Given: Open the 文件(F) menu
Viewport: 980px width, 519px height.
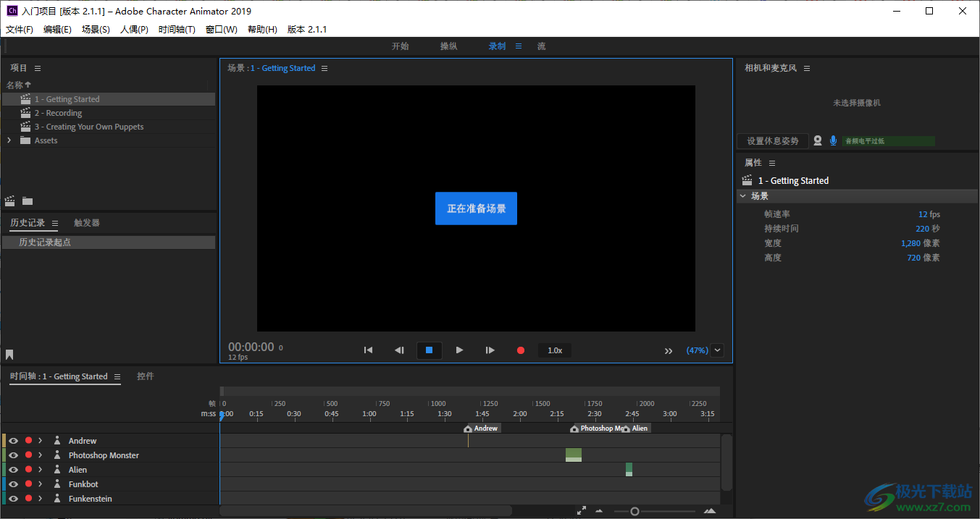Looking at the screenshot, I should [x=20, y=30].
